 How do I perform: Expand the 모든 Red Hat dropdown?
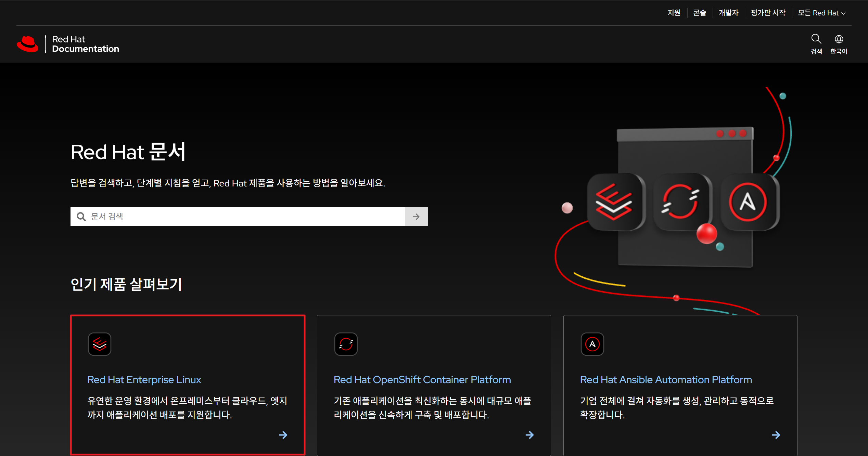click(821, 13)
